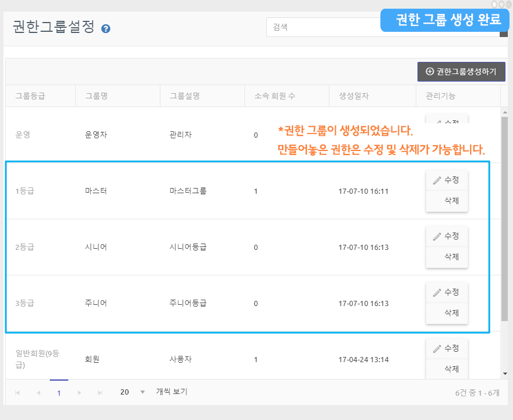The image size is (513, 420).
Task: Delete the 마스터 group with 삭제
Action: click(446, 201)
